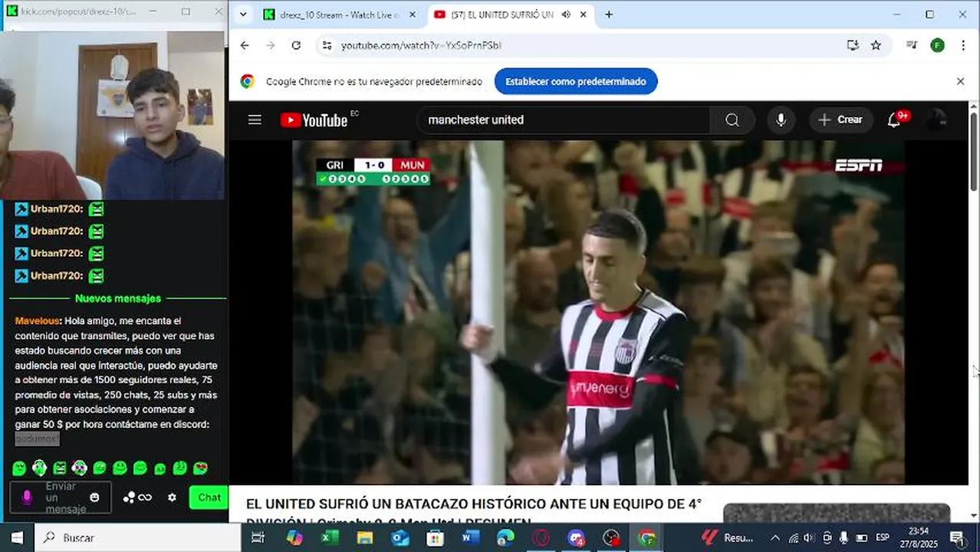980x552 pixels.
Task: Close the drexz_10 Stream tab
Action: point(413,15)
